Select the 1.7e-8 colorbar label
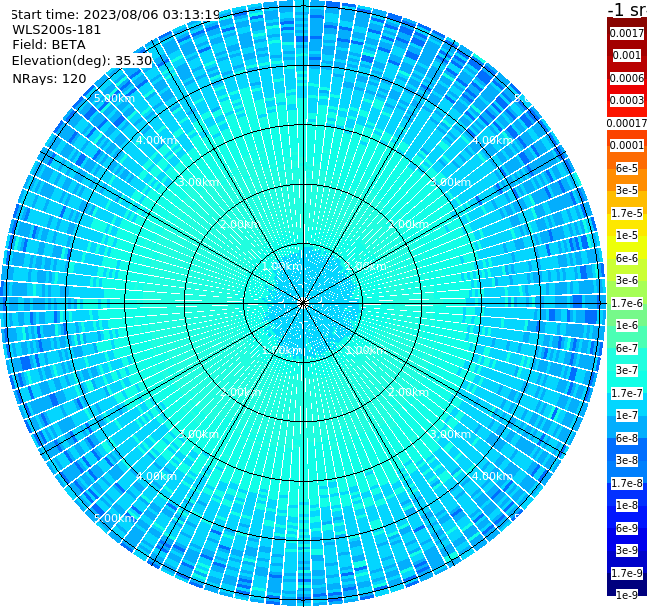 [627, 483]
